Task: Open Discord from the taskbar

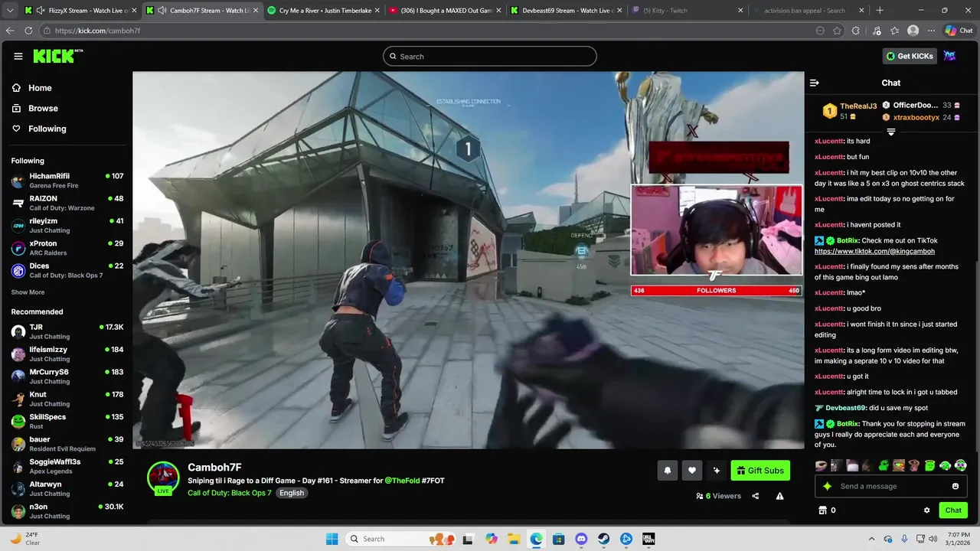Action: click(581, 539)
